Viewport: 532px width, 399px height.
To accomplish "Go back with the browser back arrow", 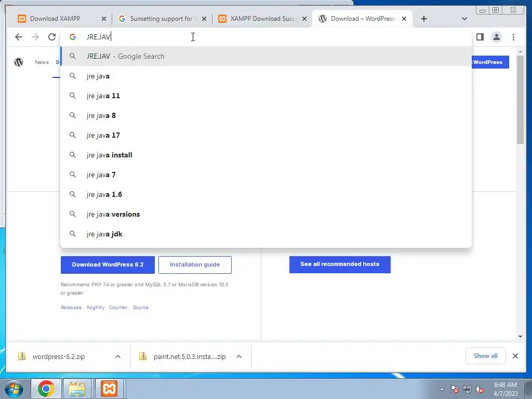I will click(x=19, y=37).
